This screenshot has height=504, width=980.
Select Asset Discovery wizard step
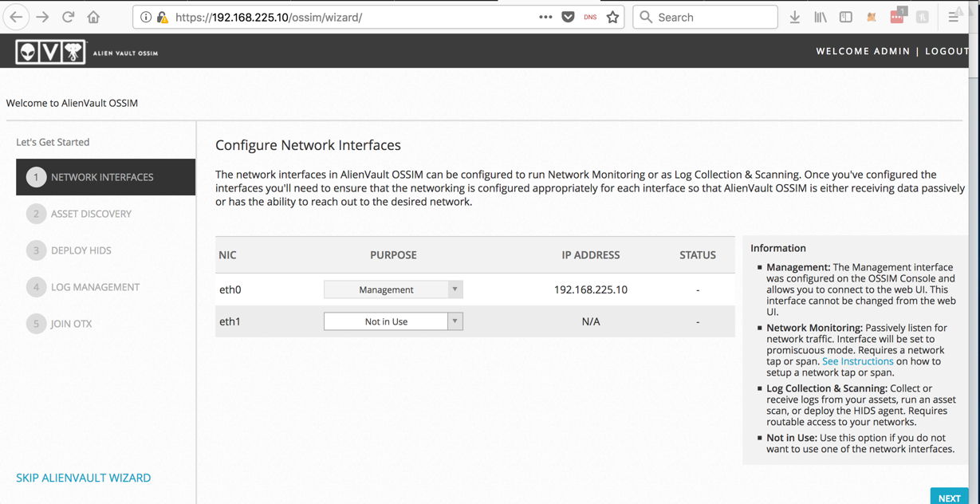(x=91, y=214)
